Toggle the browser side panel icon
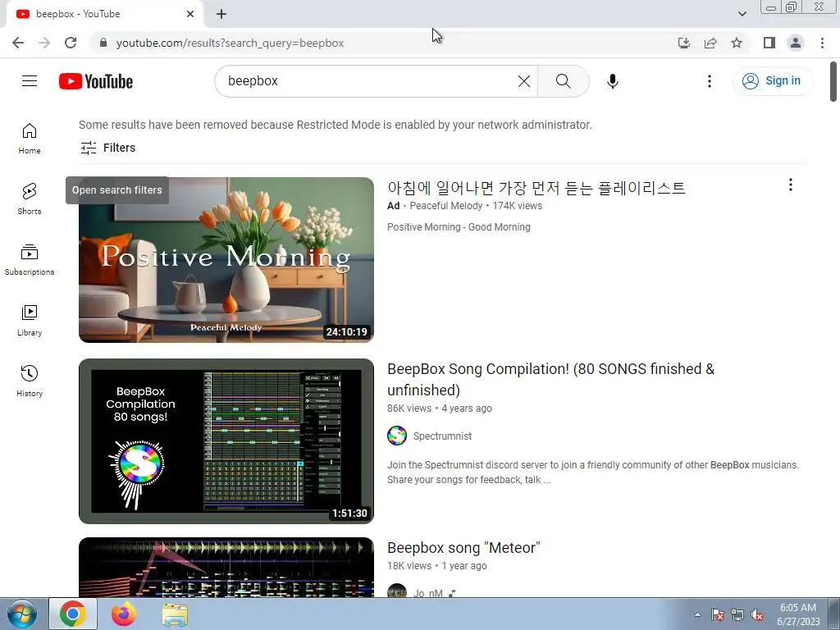 (x=769, y=43)
